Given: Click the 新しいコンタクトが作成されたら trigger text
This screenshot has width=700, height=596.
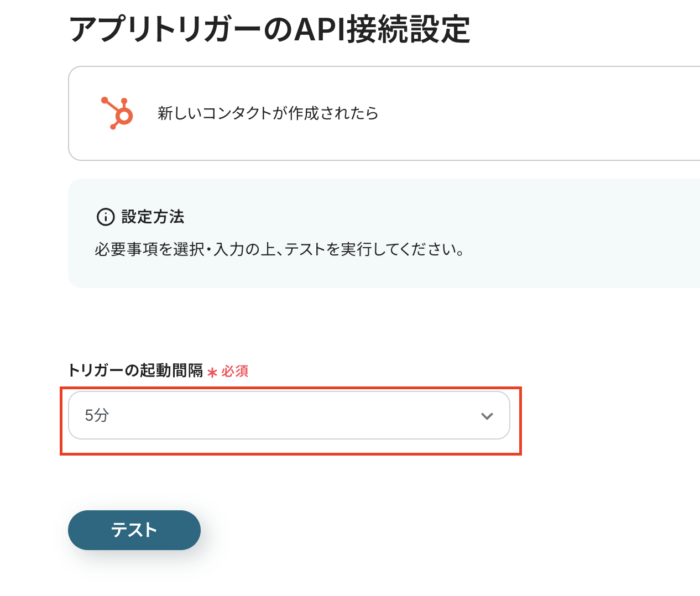Looking at the screenshot, I should click(268, 113).
